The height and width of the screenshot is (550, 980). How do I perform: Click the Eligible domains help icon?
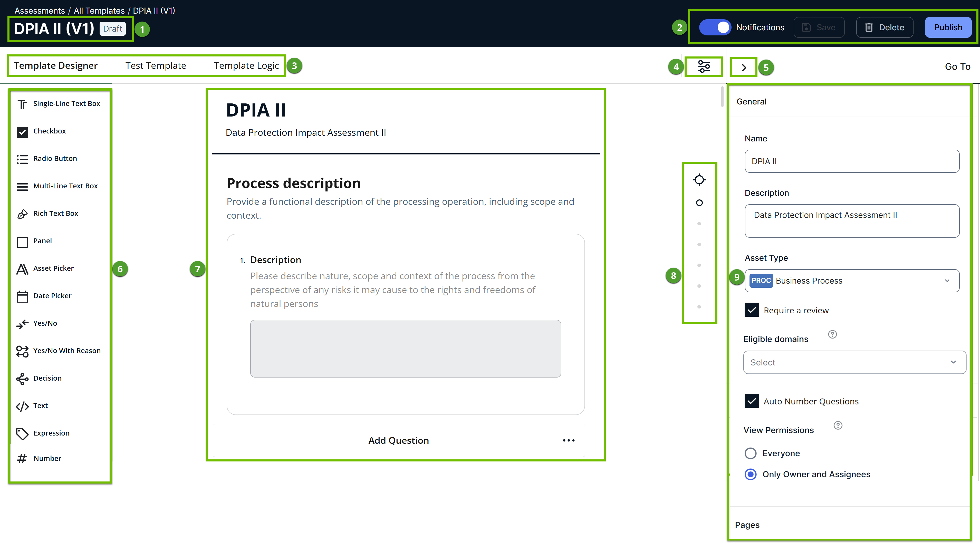(832, 334)
